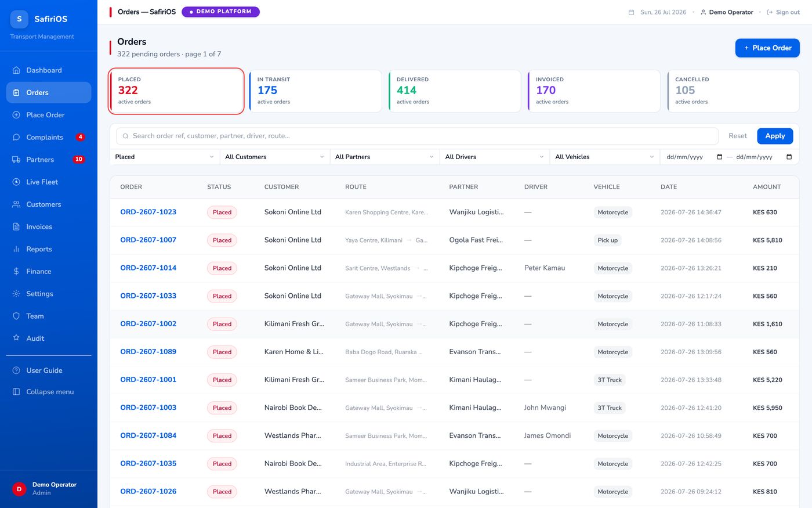The height and width of the screenshot is (508, 812).
Task: Open the start date calendar picker icon
Action: coord(720,157)
